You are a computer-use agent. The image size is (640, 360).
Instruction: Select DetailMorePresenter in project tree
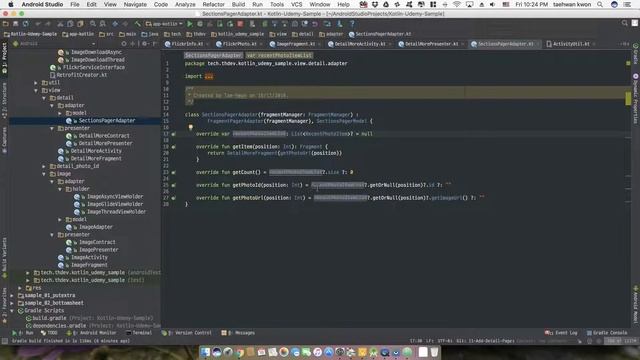(x=105, y=143)
